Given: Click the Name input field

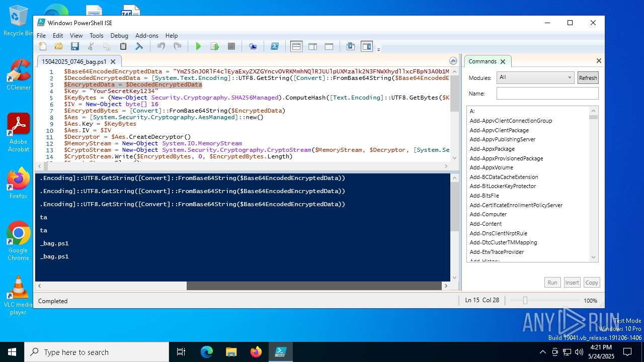Looking at the screenshot, I should [x=547, y=93].
